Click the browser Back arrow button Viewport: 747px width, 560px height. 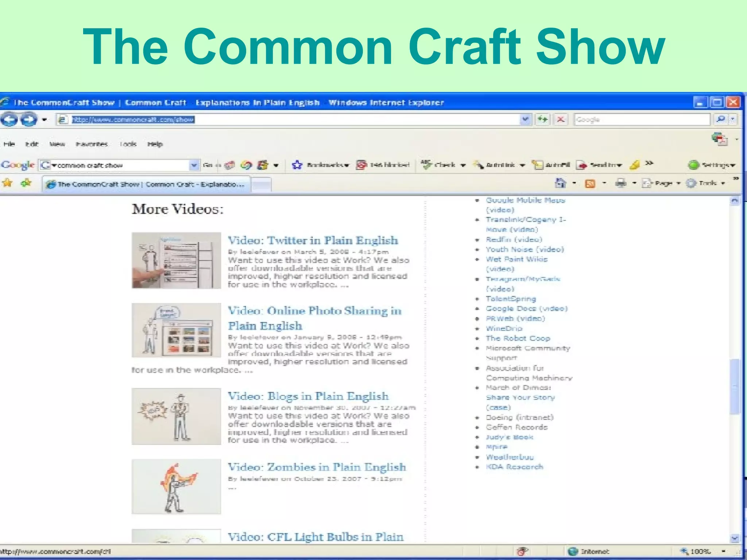9,119
